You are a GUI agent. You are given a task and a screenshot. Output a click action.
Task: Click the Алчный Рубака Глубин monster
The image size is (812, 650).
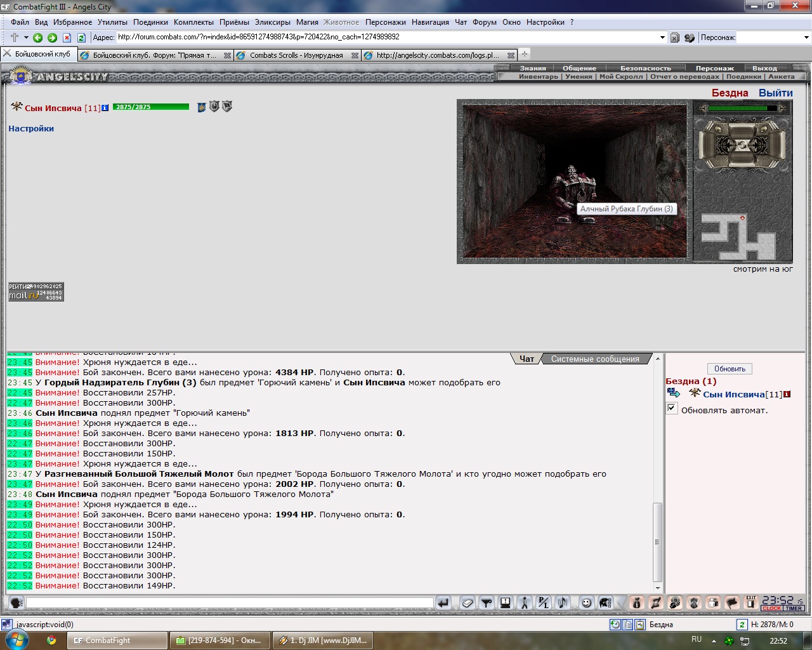click(x=574, y=194)
